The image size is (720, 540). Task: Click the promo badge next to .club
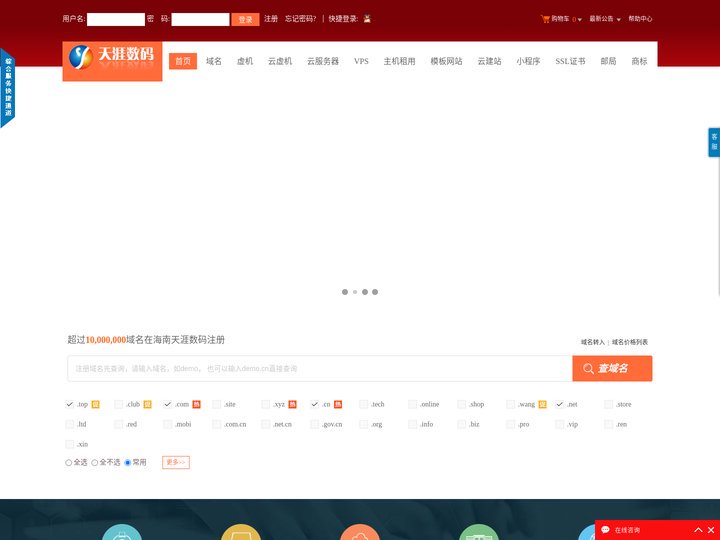coord(147,404)
